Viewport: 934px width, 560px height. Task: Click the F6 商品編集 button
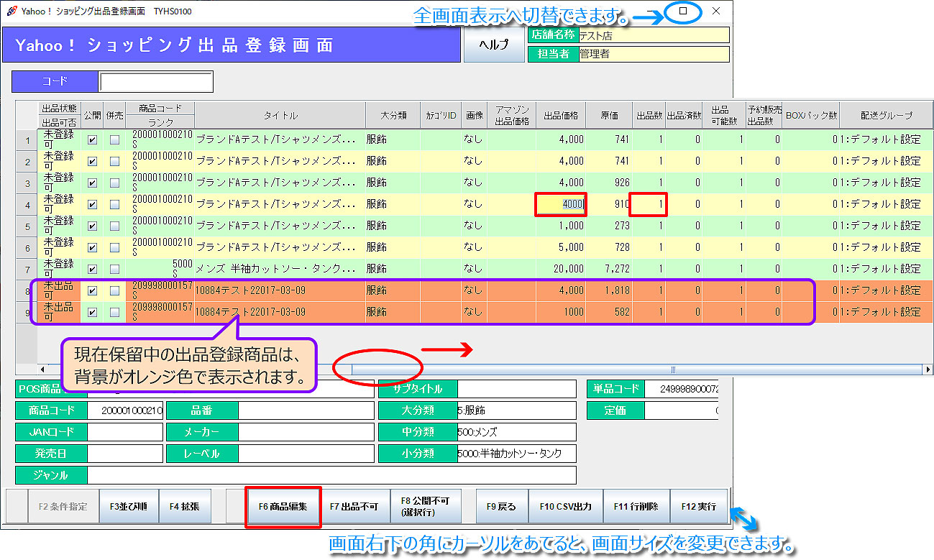pyautogui.click(x=283, y=507)
